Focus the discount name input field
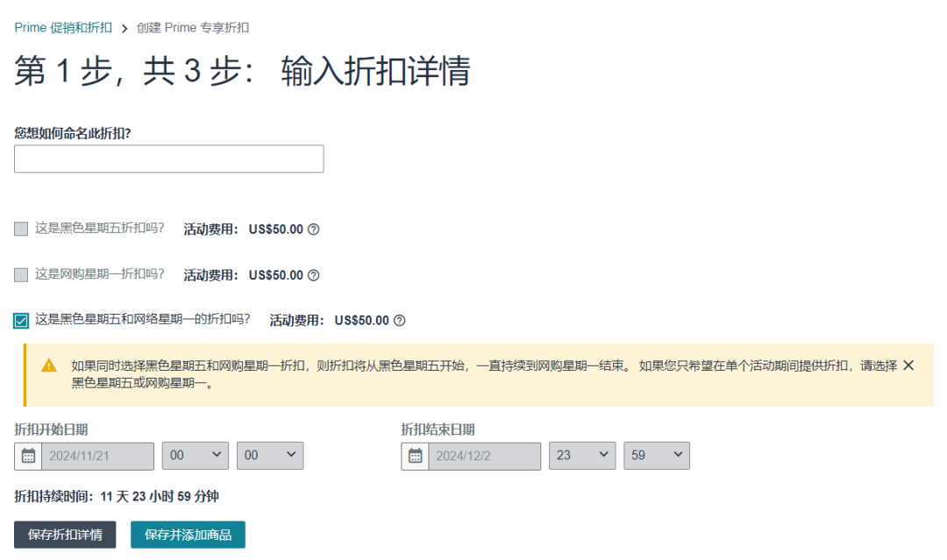The height and width of the screenshot is (560, 947). (169, 159)
